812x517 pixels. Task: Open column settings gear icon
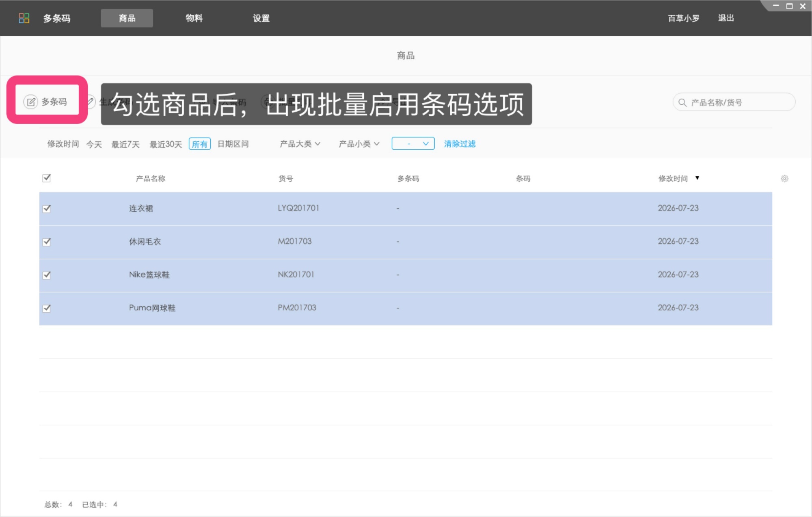pyautogui.click(x=784, y=179)
